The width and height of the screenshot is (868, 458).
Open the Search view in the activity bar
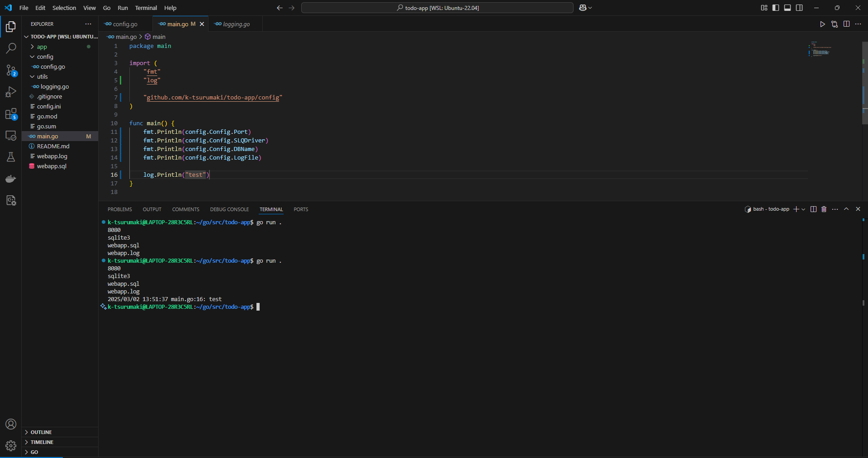[11, 48]
